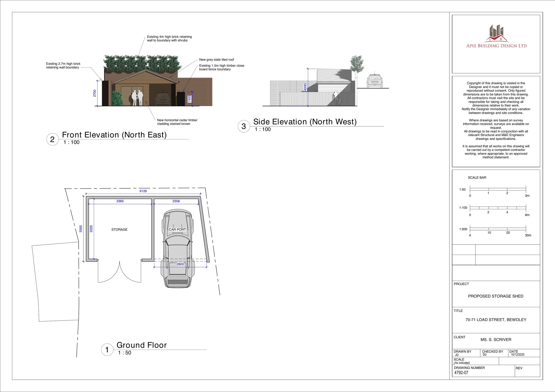Click the view number 2 circle marker
This screenshot has height=392, width=555.
click(x=52, y=139)
